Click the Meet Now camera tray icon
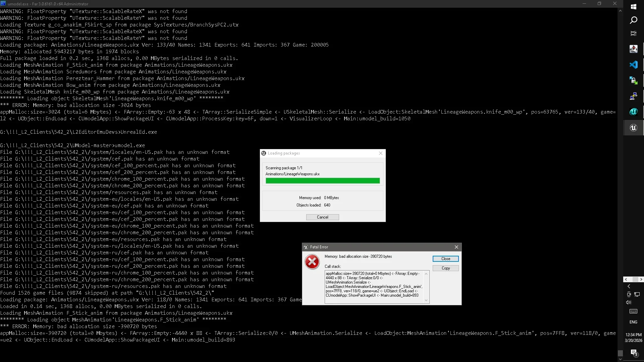 [x=629, y=294]
